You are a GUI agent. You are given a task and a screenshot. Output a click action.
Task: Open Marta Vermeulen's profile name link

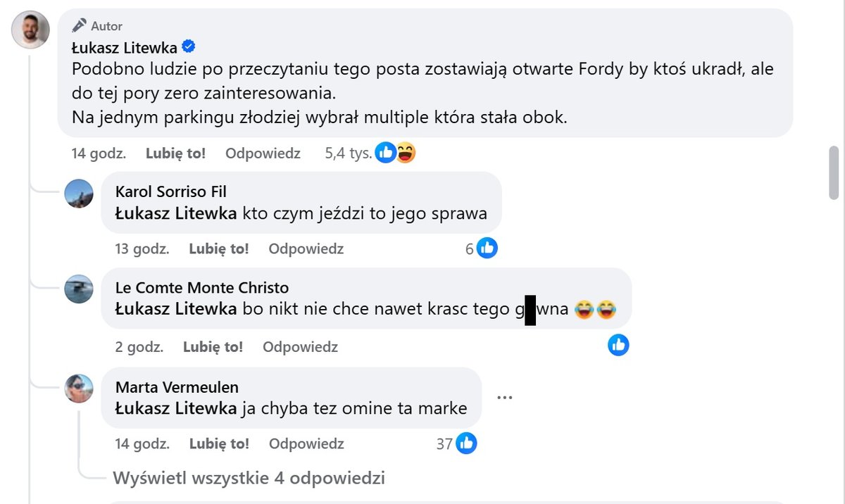[177, 387]
